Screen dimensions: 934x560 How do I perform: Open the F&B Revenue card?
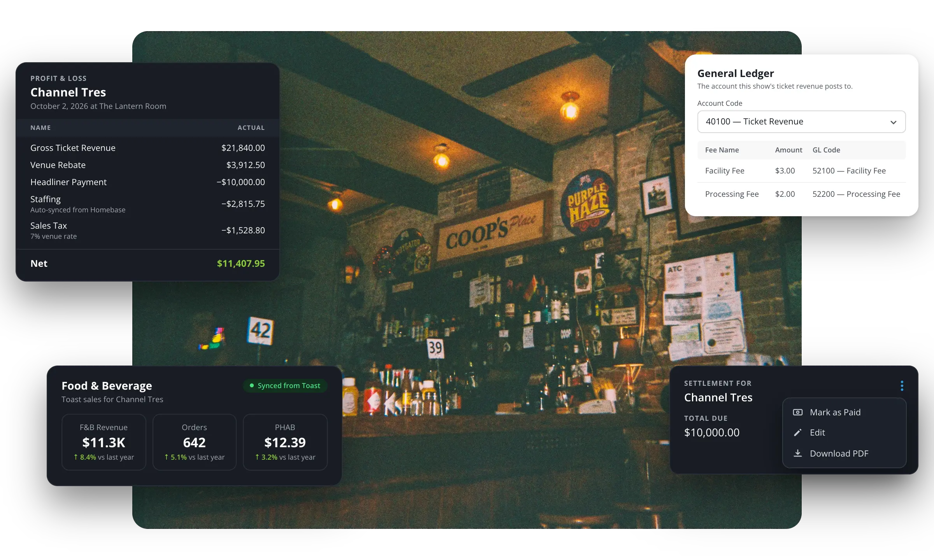pyautogui.click(x=104, y=442)
